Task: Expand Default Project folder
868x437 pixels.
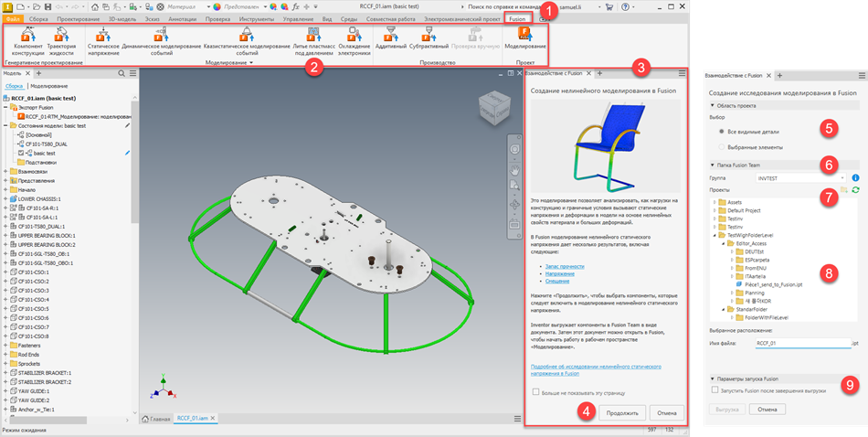Action: click(x=715, y=210)
